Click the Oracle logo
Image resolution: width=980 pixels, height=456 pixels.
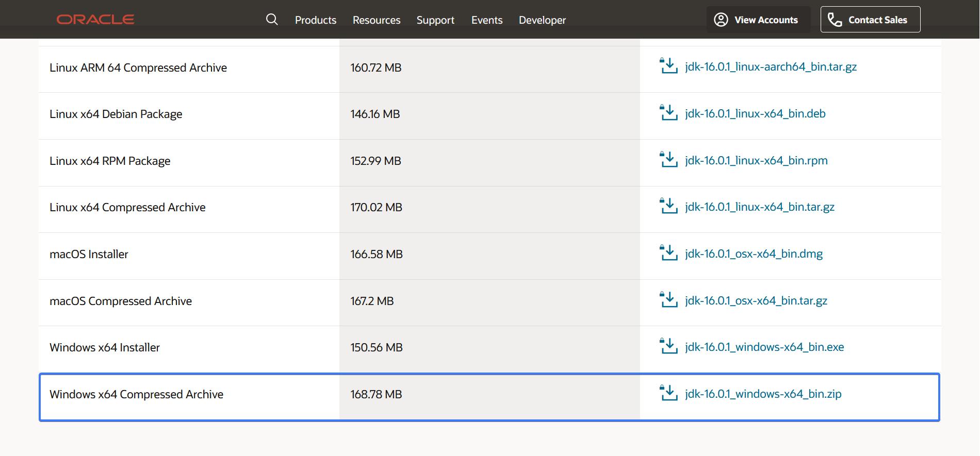pyautogui.click(x=95, y=20)
